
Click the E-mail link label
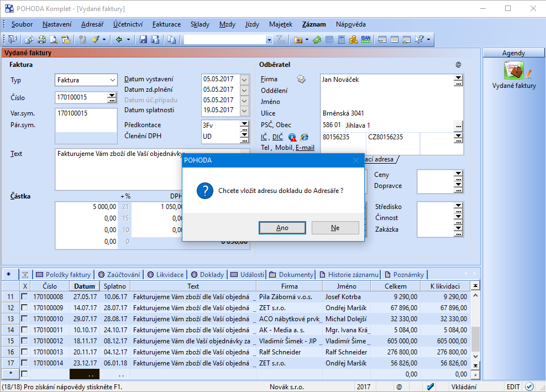click(x=305, y=148)
